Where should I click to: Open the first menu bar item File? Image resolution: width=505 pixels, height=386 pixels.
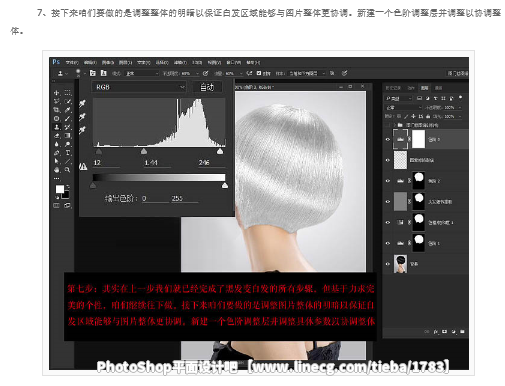pyautogui.click(x=72, y=62)
